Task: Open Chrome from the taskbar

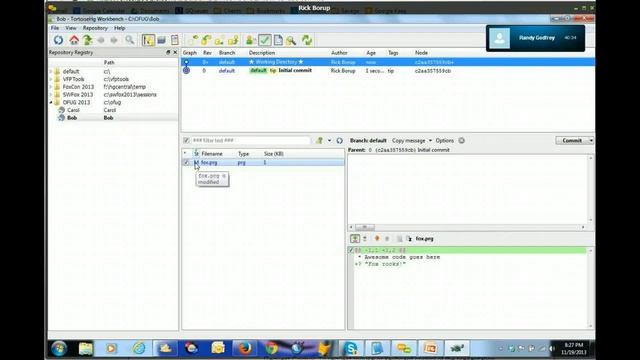Action: tap(271, 349)
